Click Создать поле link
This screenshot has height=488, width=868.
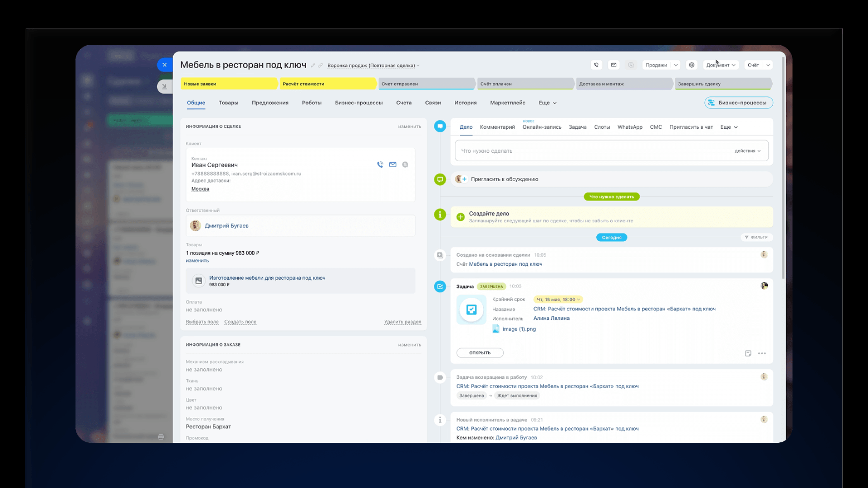click(240, 322)
